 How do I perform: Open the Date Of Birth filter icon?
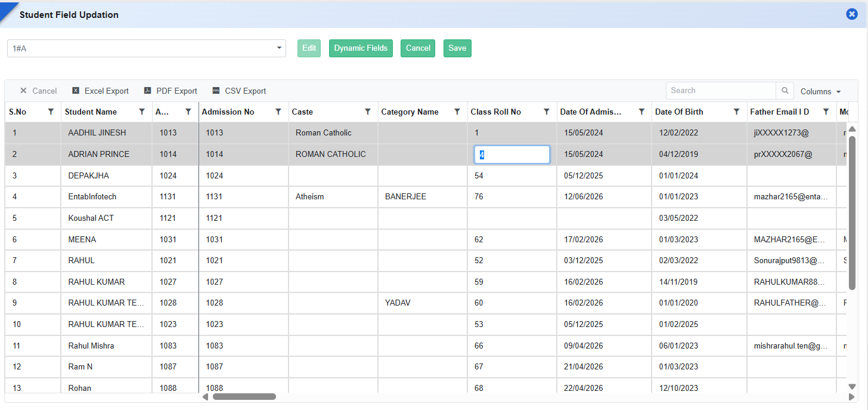click(x=736, y=112)
